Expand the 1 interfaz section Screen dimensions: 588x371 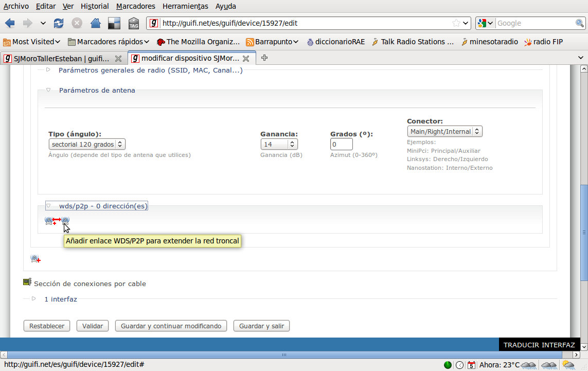60,299
